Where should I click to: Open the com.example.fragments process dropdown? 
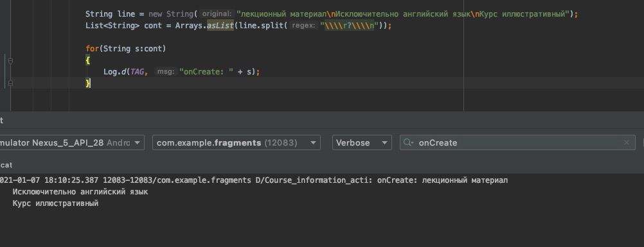tap(236, 143)
